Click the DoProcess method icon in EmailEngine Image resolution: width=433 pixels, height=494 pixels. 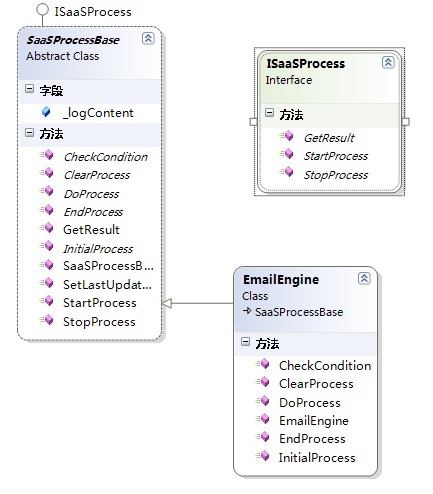262,400
